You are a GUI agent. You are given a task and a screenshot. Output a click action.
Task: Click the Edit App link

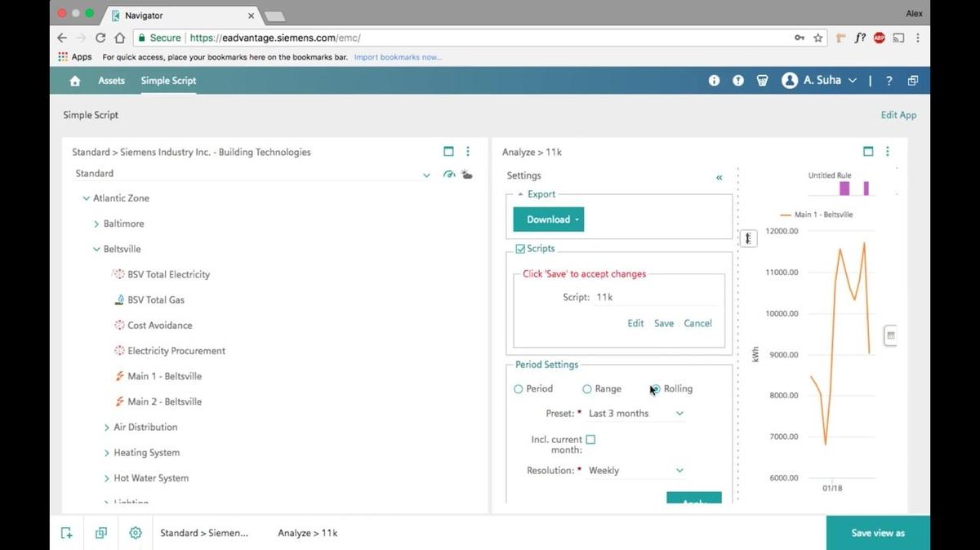898,115
